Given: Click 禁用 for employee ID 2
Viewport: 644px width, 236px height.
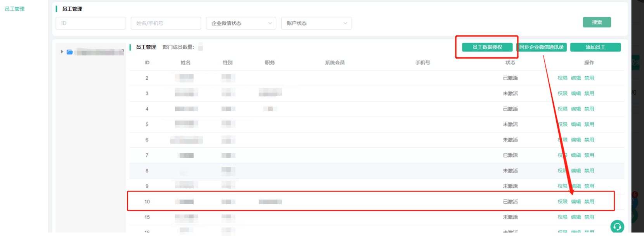Looking at the screenshot, I should click(x=589, y=78).
